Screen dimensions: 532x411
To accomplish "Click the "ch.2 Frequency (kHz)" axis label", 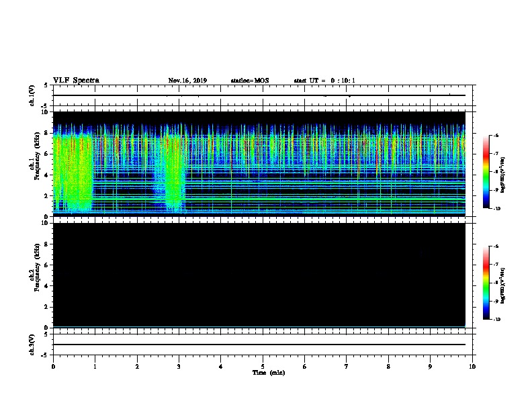I will 34,267.
